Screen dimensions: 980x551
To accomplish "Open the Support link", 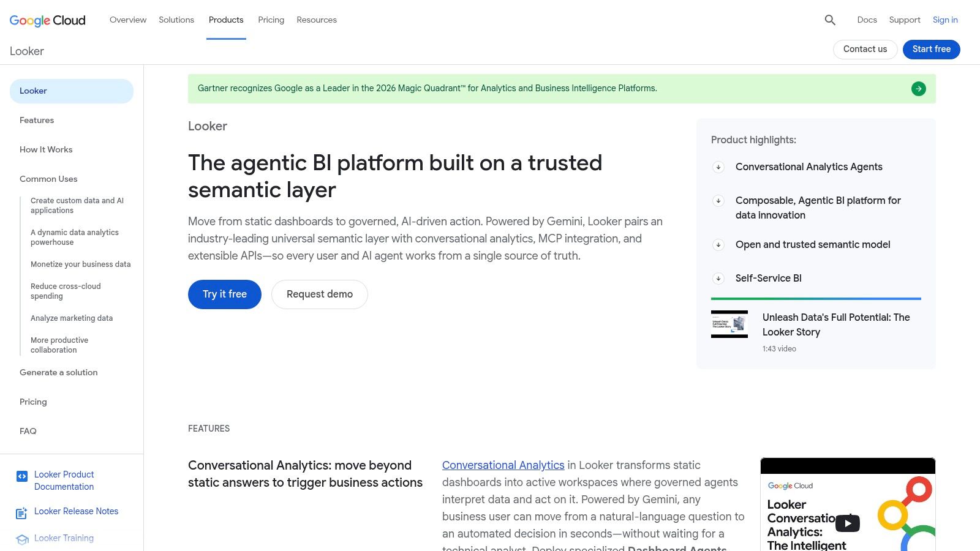I will coord(905,20).
